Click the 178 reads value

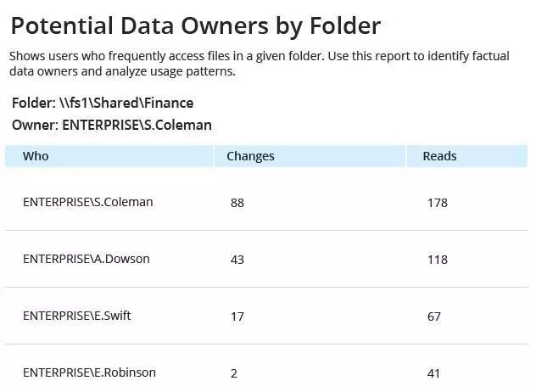(x=438, y=203)
